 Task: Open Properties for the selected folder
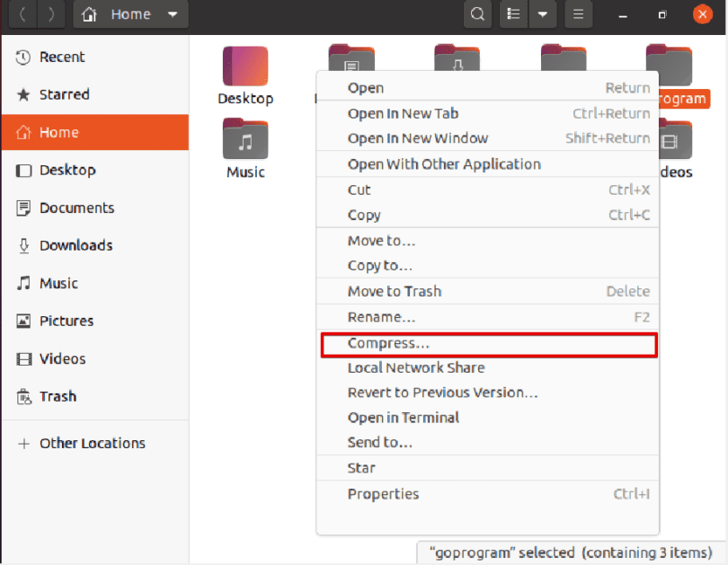coord(384,494)
